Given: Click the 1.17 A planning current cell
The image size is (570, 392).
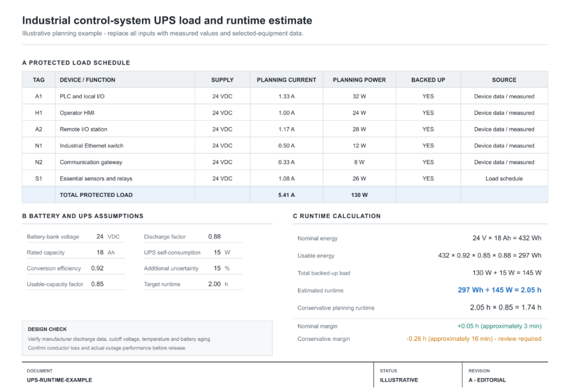Looking at the screenshot, I should (287, 129).
